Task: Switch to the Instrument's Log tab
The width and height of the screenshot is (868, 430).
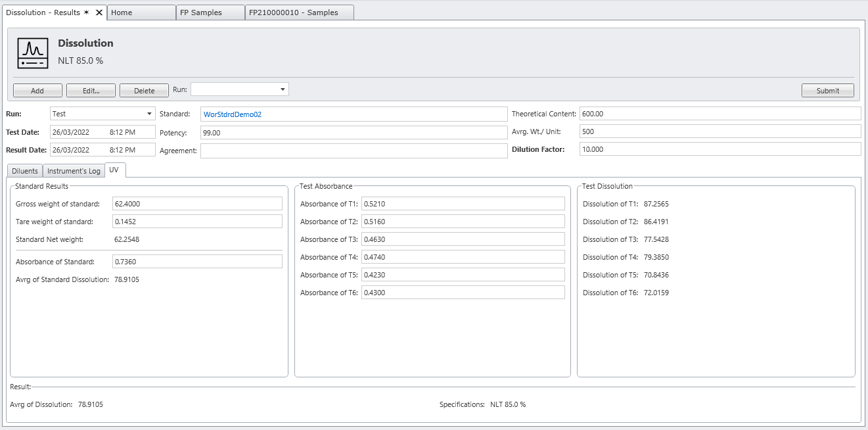Action: (74, 171)
